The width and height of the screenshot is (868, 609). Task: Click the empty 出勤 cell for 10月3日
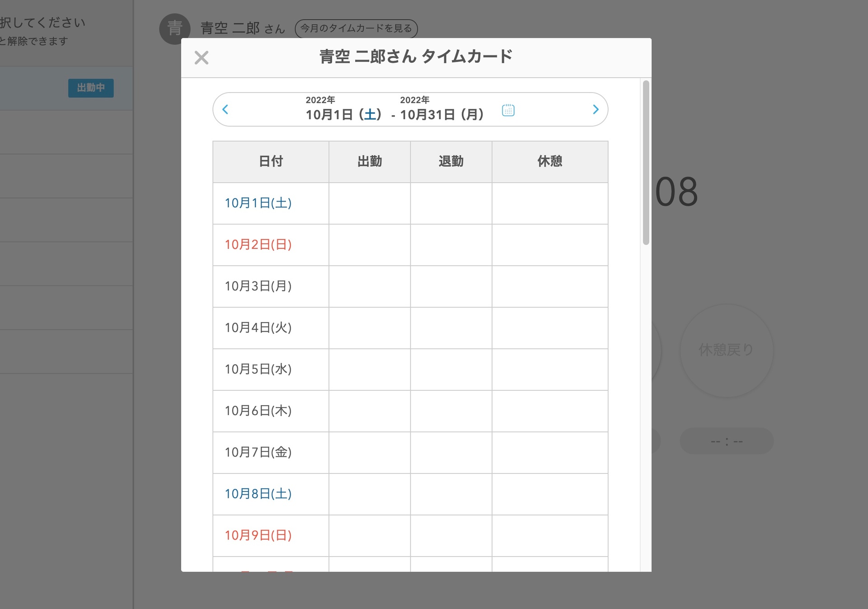point(369,286)
